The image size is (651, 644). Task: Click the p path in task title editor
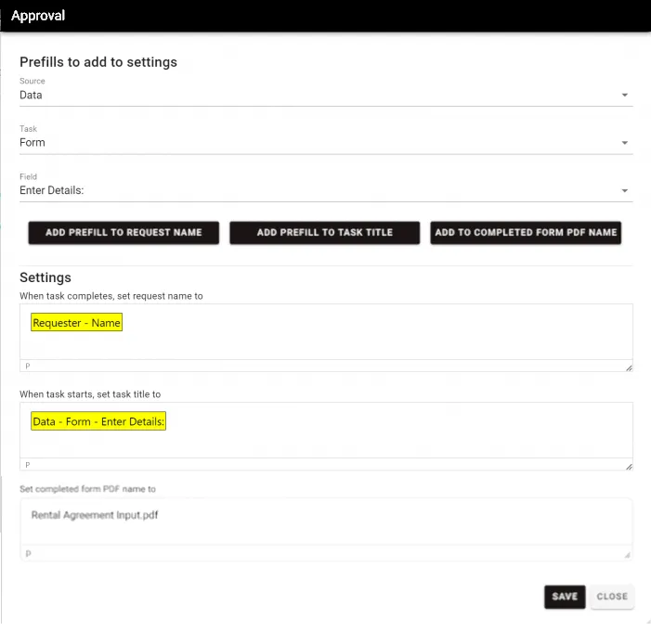[x=28, y=465]
